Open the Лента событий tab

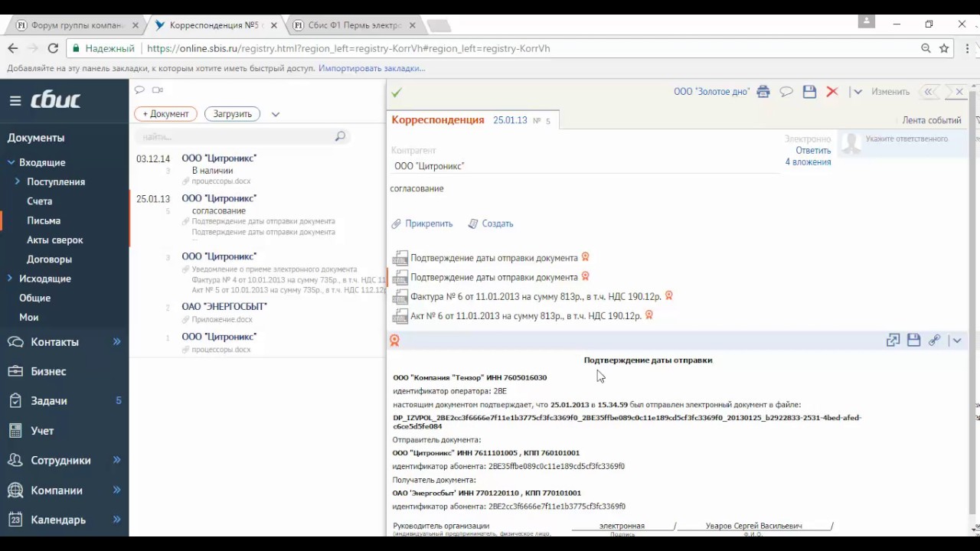point(932,120)
